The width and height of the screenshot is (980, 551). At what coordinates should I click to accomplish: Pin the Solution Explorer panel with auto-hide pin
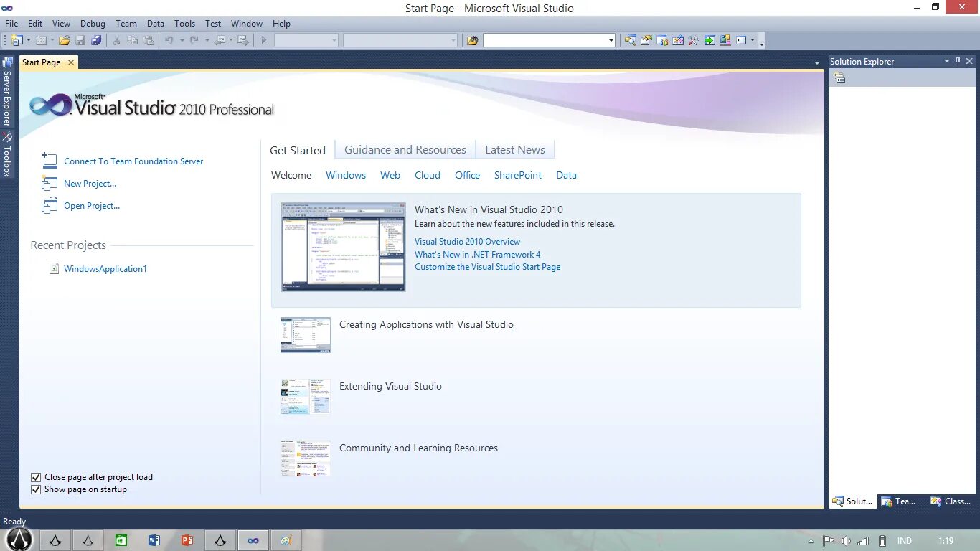pos(958,61)
